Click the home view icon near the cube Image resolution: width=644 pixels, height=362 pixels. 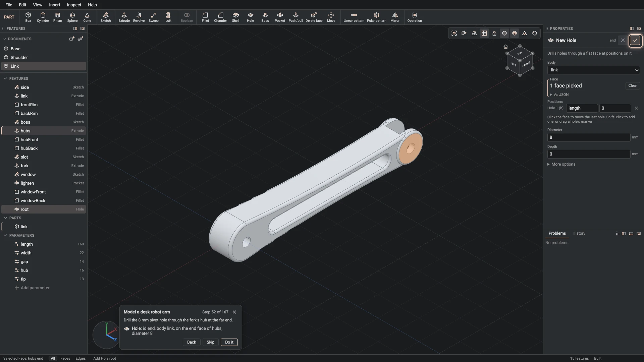pyautogui.click(x=506, y=47)
